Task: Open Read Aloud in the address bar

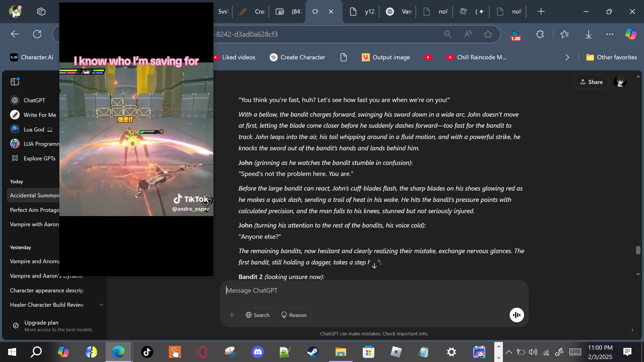Action: point(468,34)
